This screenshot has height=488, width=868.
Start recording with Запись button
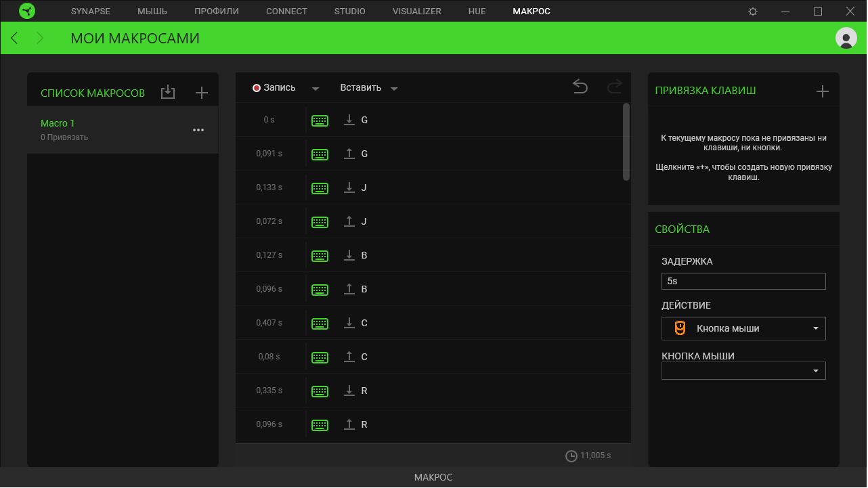coord(274,87)
